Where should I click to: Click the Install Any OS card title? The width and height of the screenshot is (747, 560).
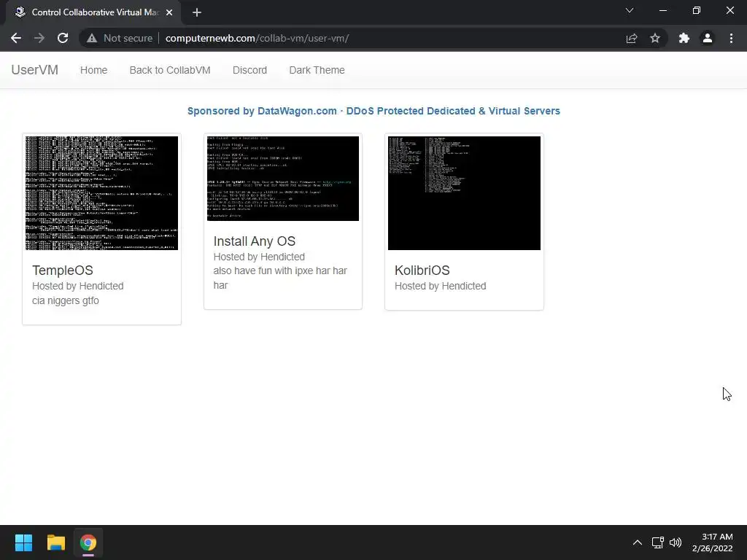[255, 241]
